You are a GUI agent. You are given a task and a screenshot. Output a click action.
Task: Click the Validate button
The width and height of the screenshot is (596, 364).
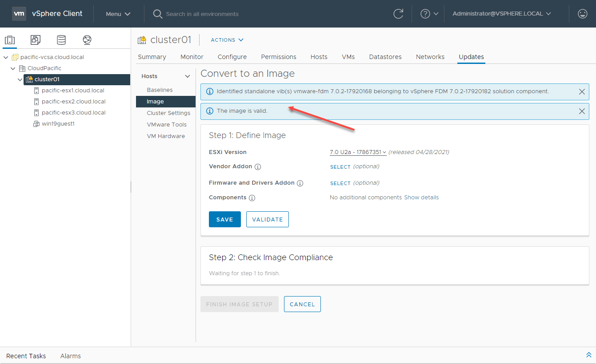[268, 219]
